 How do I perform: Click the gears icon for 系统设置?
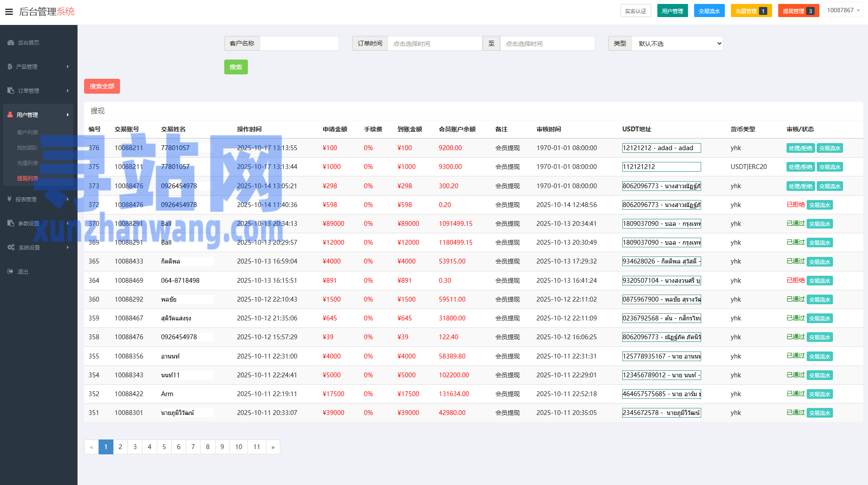11,247
